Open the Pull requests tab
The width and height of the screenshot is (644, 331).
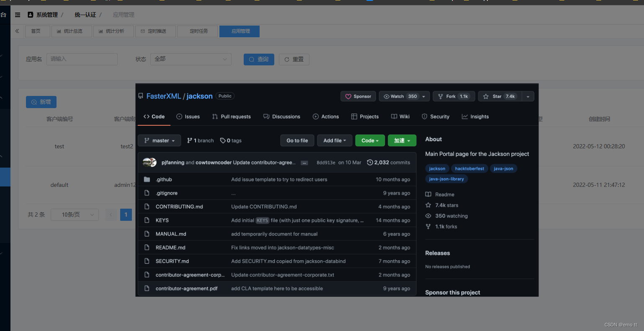tap(232, 116)
